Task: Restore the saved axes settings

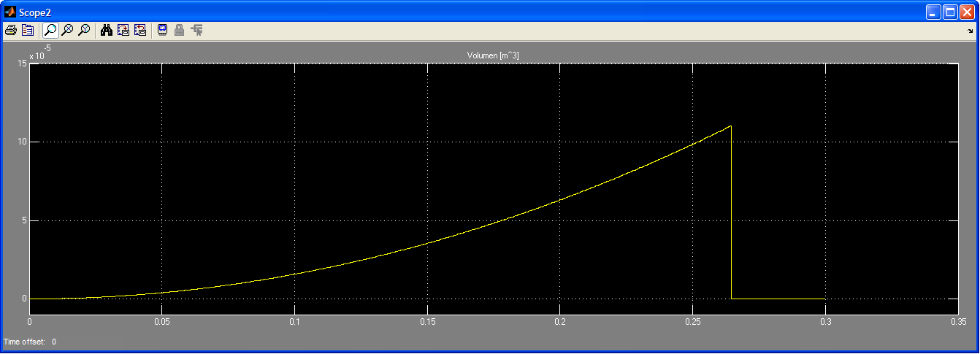Action: pyautogui.click(x=140, y=30)
